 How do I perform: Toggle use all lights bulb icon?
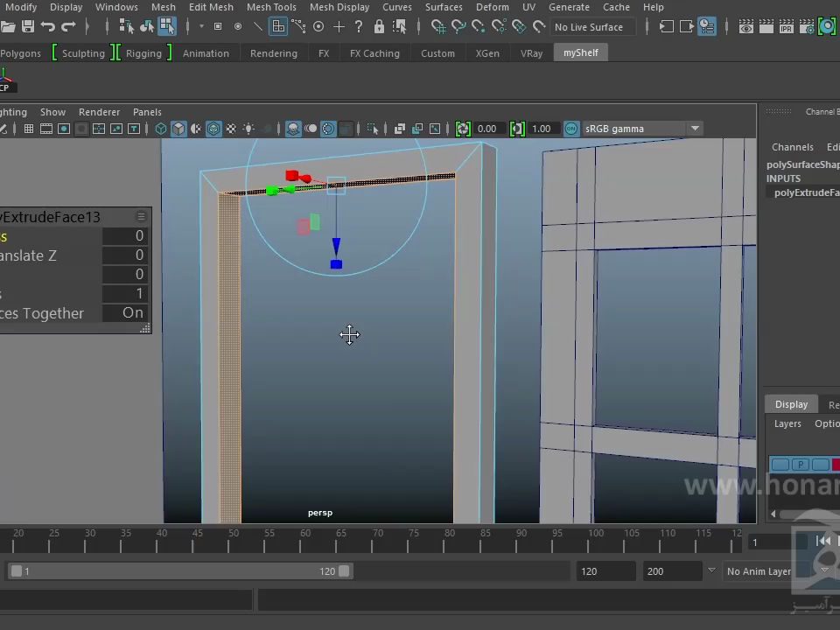(248, 129)
